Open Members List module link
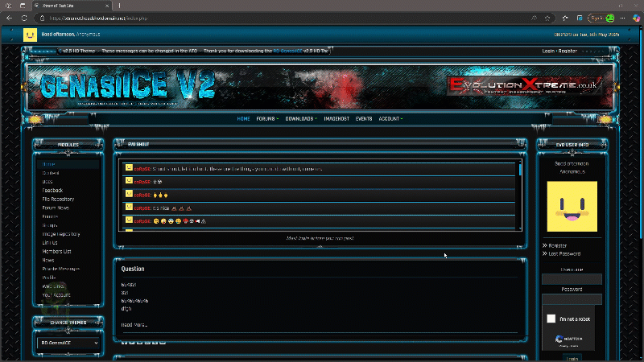The image size is (644, 362). tap(56, 251)
